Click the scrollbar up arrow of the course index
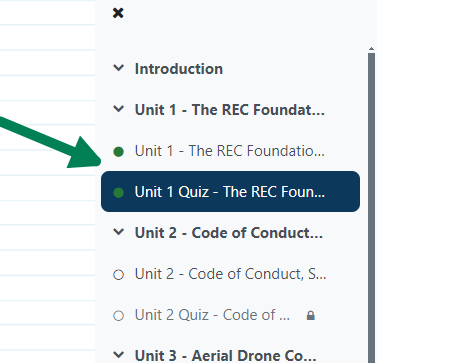 pyautogui.click(x=371, y=49)
